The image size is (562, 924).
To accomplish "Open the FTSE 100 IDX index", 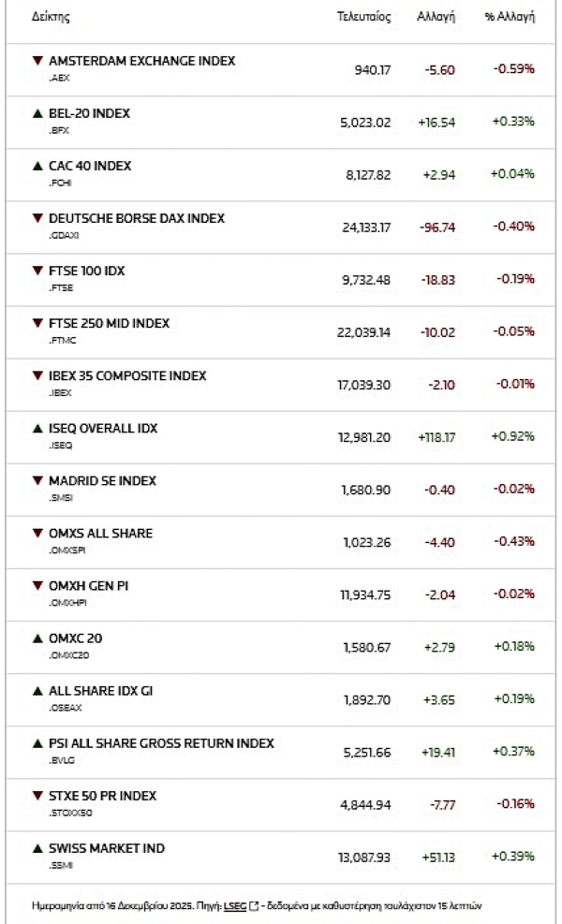I will tap(86, 271).
